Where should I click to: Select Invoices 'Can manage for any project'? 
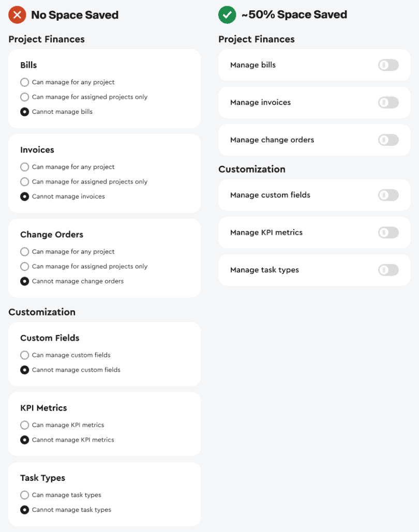point(25,167)
